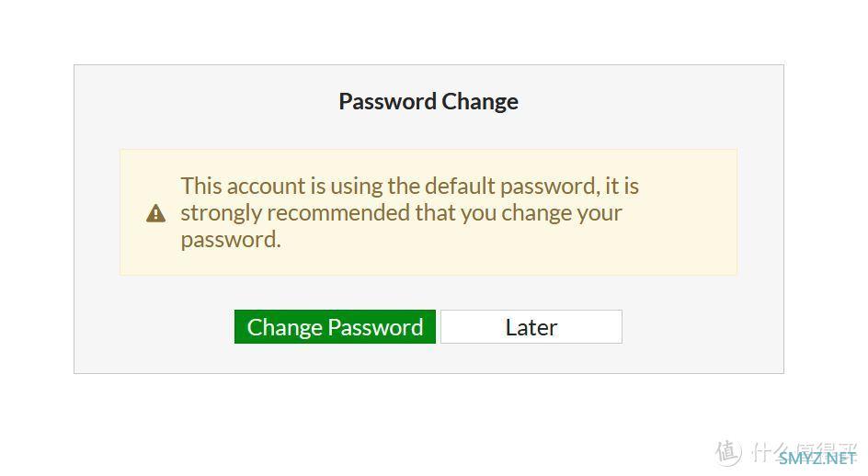Click the warning triangle exclamation icon
The width and height of the screenshot is (868, 476).
tap(155, 213)
